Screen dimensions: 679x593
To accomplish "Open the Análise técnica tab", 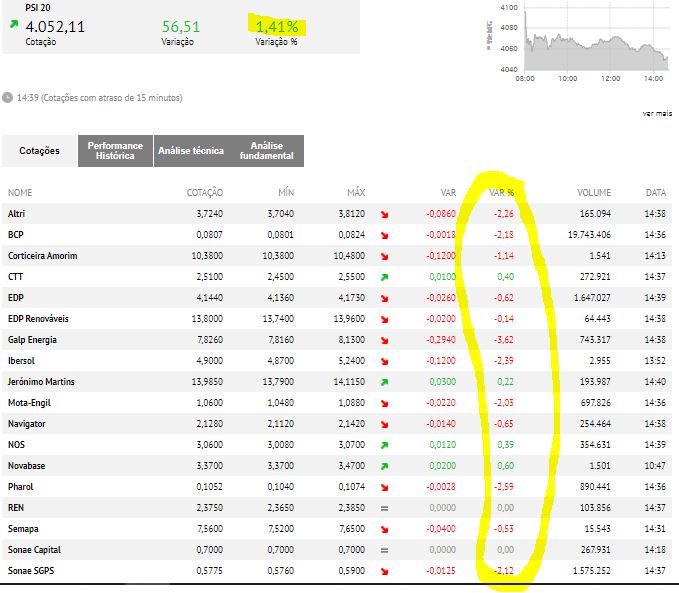I will tap(191, 151).
